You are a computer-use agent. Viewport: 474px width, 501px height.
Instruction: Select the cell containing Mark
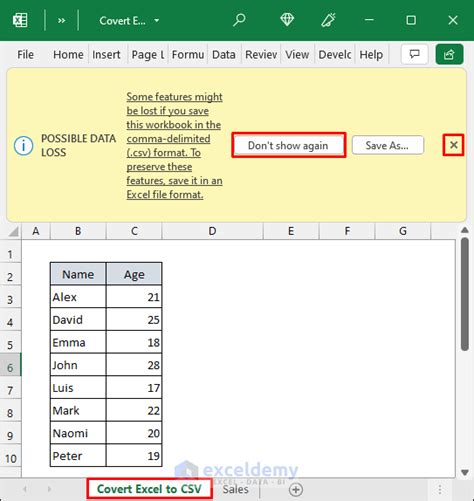pyautogui.click(x=78, y=410)
